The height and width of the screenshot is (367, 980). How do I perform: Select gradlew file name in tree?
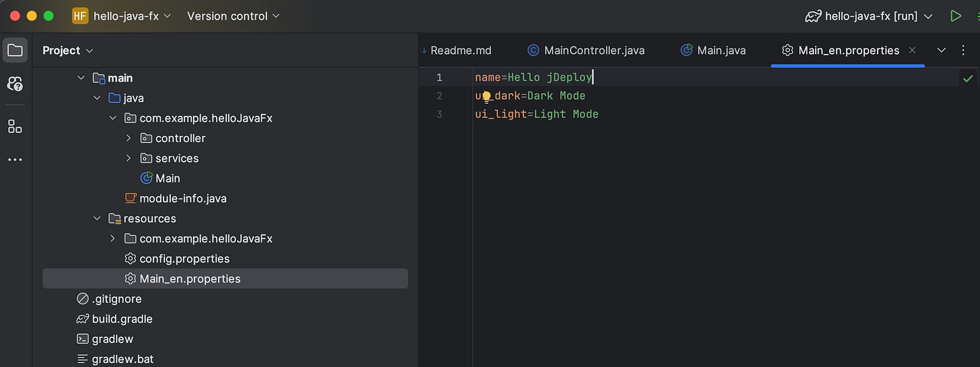113,339
